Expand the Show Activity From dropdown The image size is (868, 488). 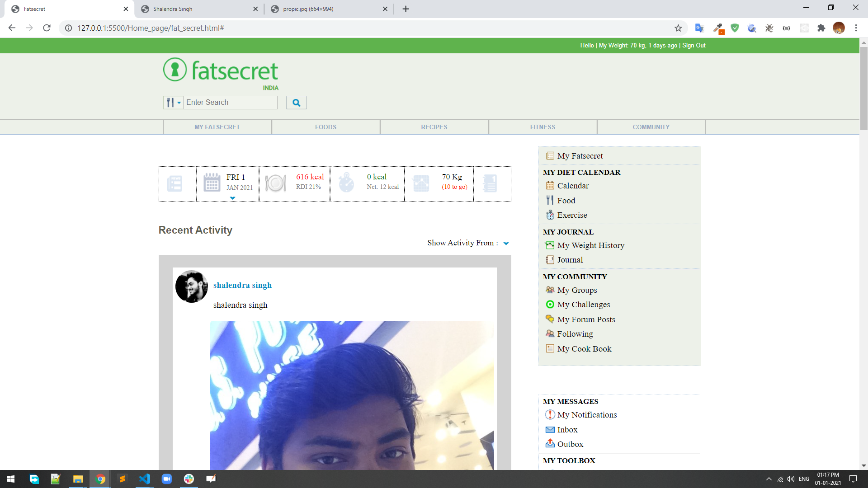[506, 244]
